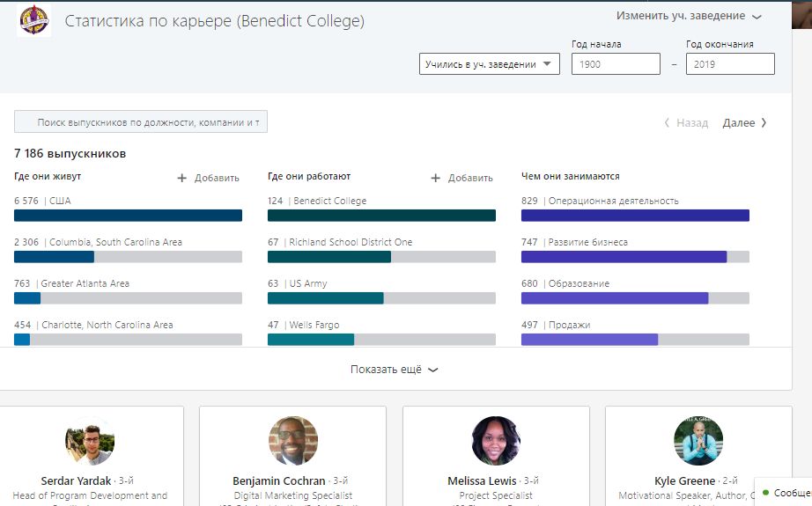Screen dimensions: 812x506
Task: Select the Образование category bar
Action: pos(635,298)
